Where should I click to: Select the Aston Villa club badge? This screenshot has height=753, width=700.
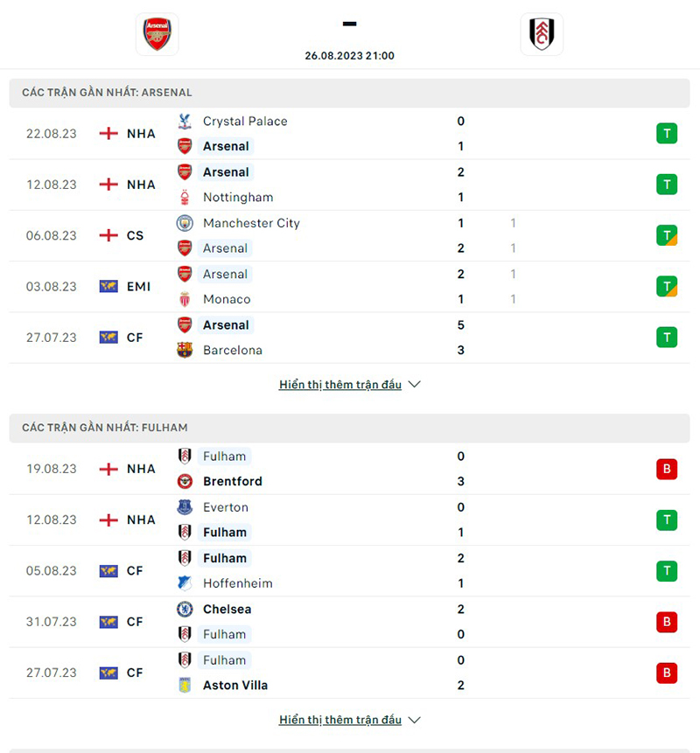185,685
